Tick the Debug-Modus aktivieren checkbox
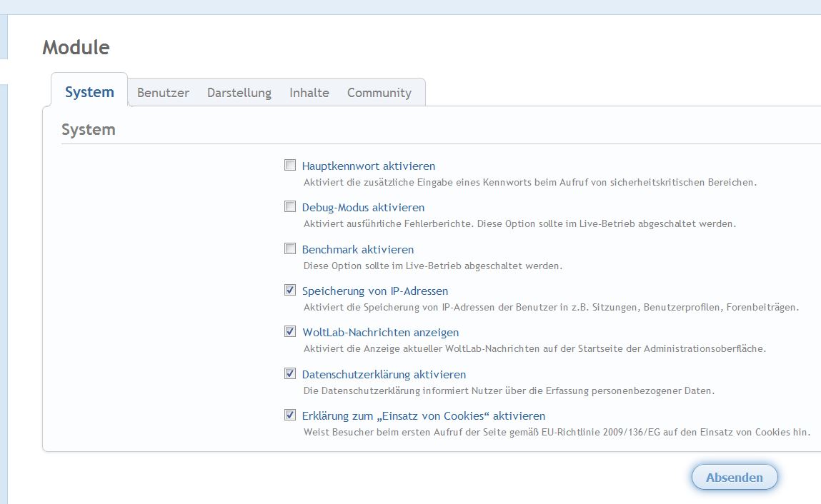Viewport: 821px width, 504px height. pyautogui.click(x=290, y=207)
